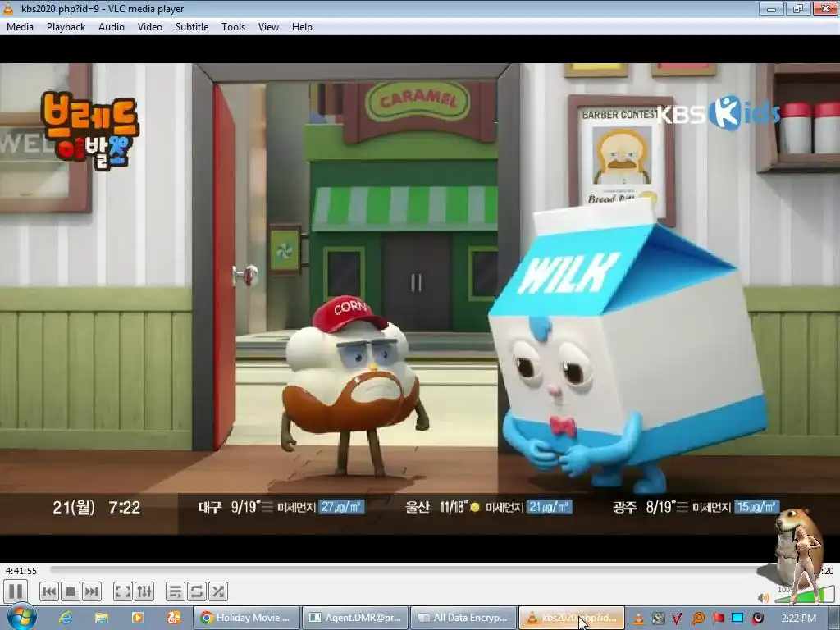
Task: Seek within the playback progress bar
Action: [x=413, y=571]
